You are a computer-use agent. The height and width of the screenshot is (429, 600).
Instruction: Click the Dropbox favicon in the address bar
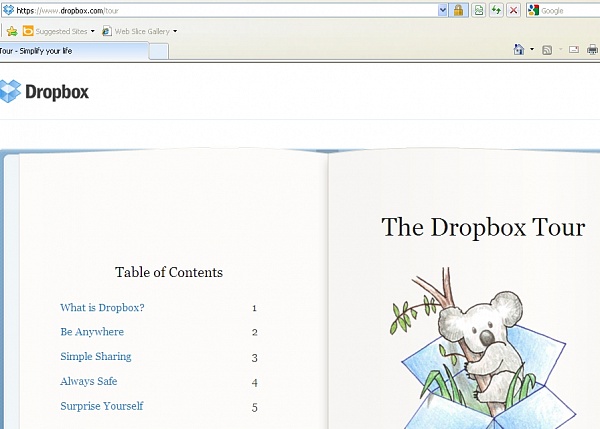(x=8, y=10)
